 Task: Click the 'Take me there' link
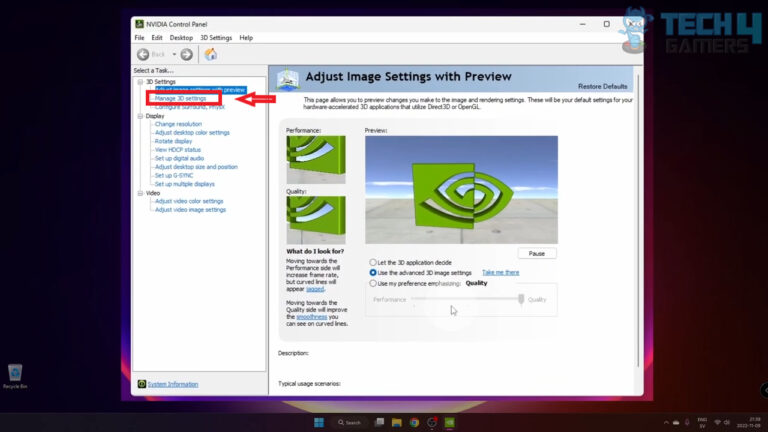click(500, 272)
